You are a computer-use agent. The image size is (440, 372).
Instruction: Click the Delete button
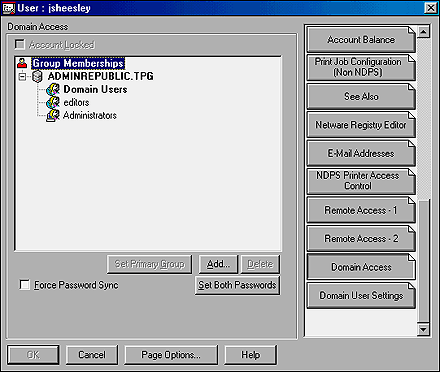[260, 264]
